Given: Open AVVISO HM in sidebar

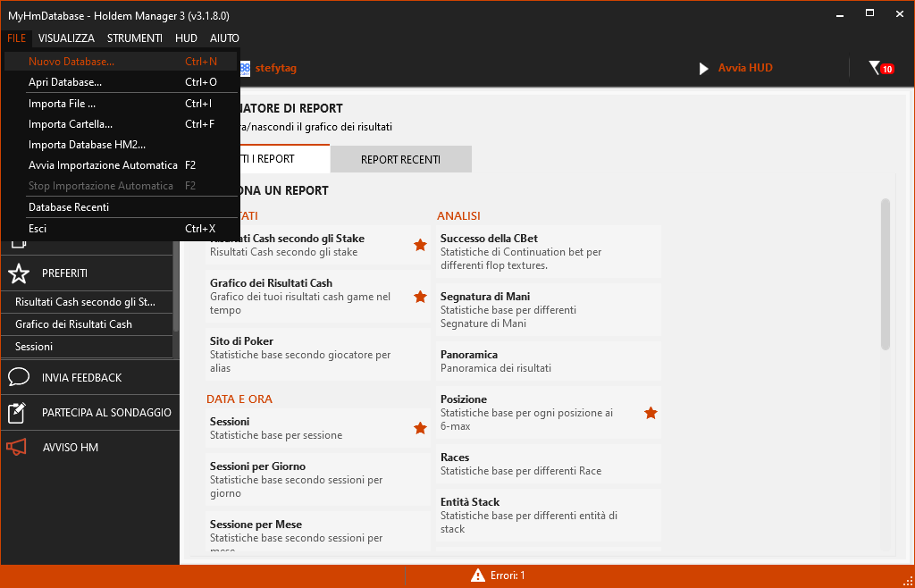Looking at the screenshot, I should tap(90, 448).
